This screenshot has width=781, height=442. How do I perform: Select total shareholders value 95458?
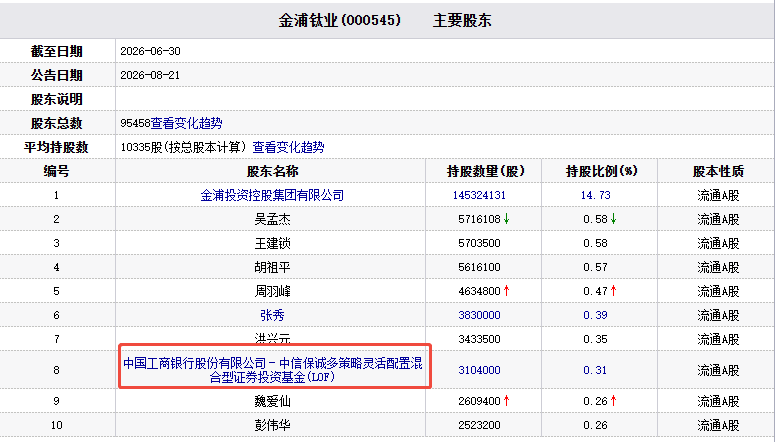click(135, 123)
